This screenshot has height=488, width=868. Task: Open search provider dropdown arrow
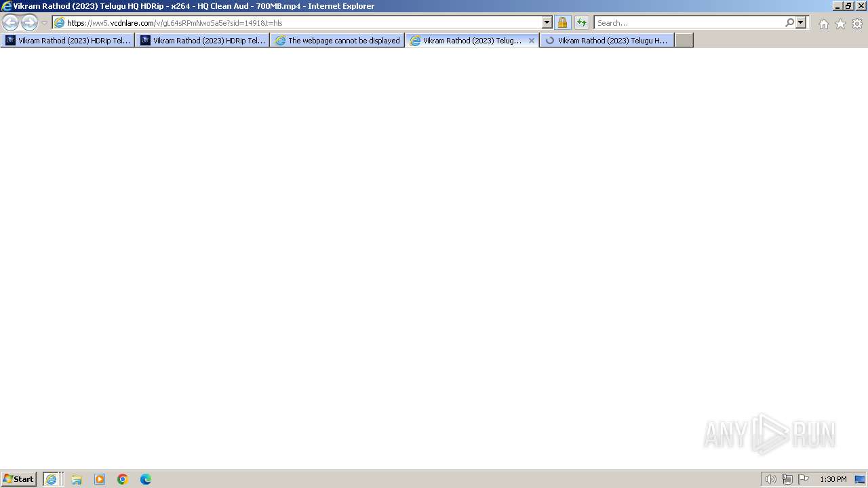tap(801, 22)
